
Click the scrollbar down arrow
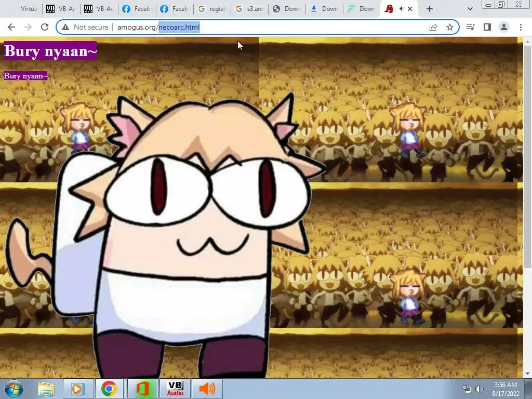tap(528, 374)
